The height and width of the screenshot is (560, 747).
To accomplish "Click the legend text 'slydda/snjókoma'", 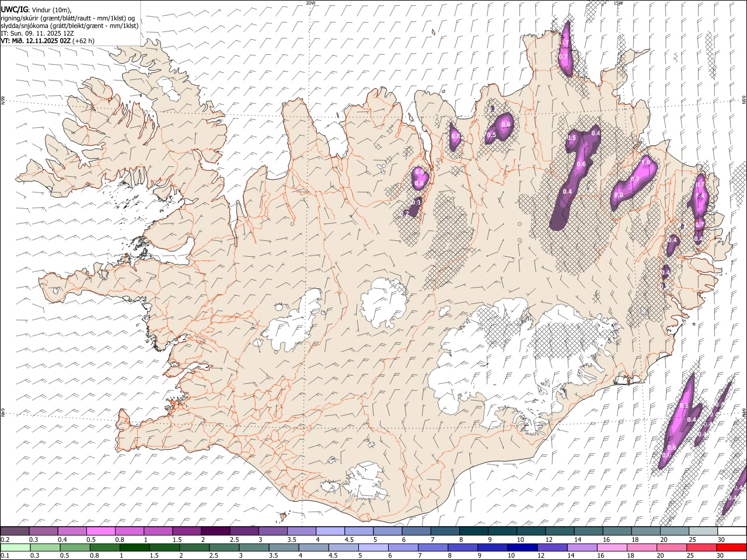I will tap(25, 26).
